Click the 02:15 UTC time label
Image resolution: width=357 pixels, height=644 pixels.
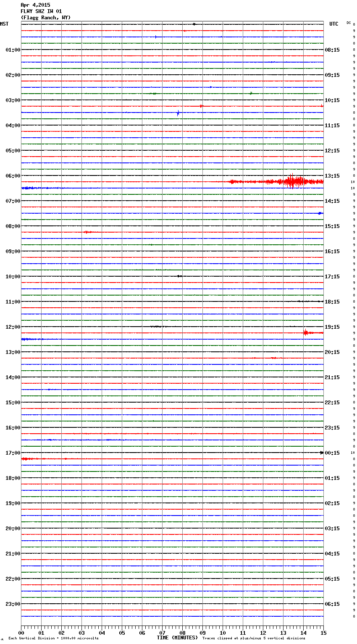332,503
